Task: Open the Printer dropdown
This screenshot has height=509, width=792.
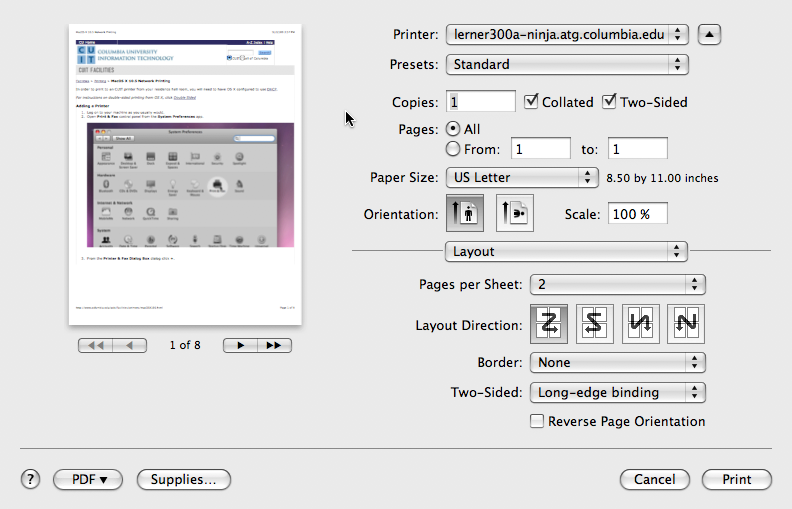Action: tap(567, 34)
